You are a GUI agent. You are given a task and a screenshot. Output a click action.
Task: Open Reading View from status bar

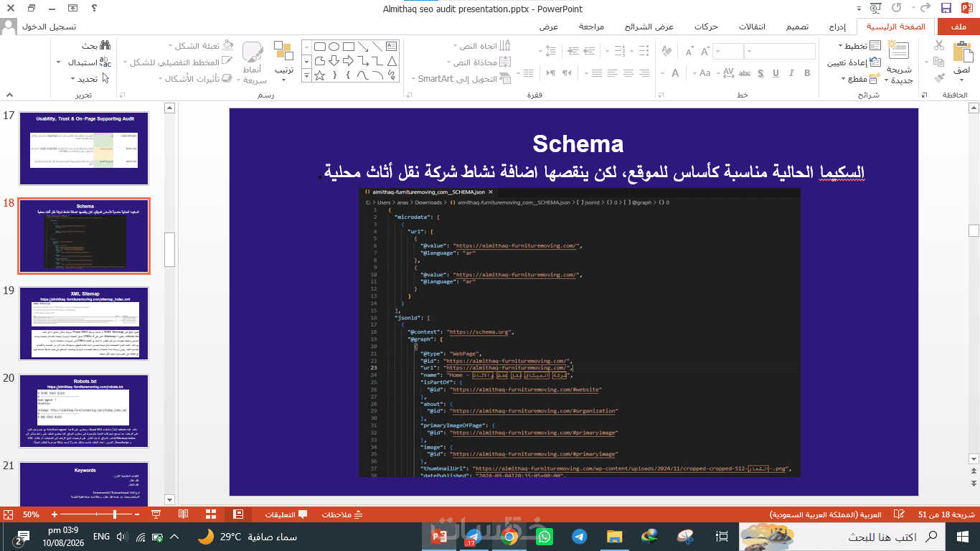(x=183, y=514)
